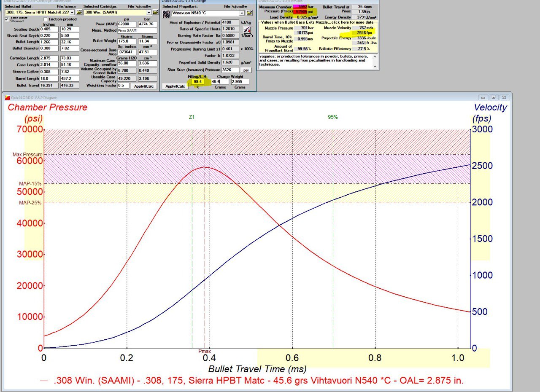Screen dimensions: 540x392
Task: Click the Bullet Weight grams field
Action: click(148, 41)
